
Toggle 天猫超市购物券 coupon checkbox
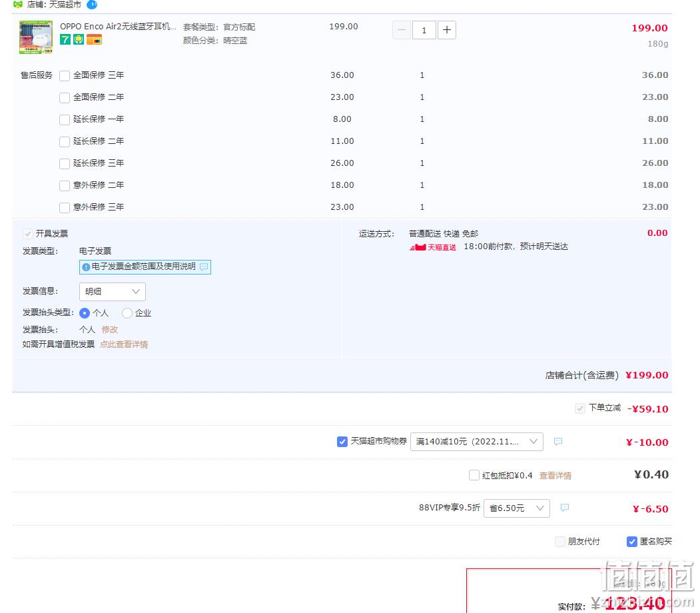pos(342,442)
